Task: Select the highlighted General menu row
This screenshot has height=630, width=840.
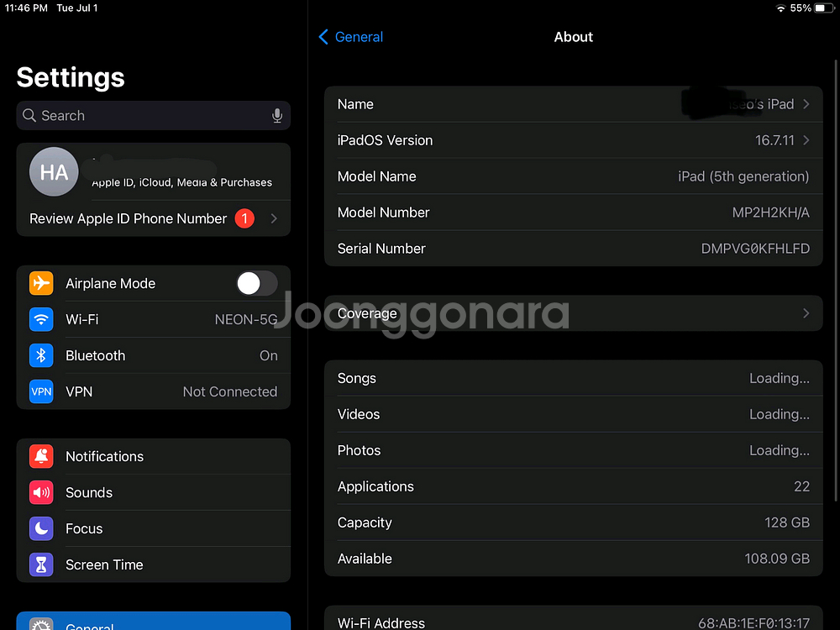Action: [x=154, y=621]
